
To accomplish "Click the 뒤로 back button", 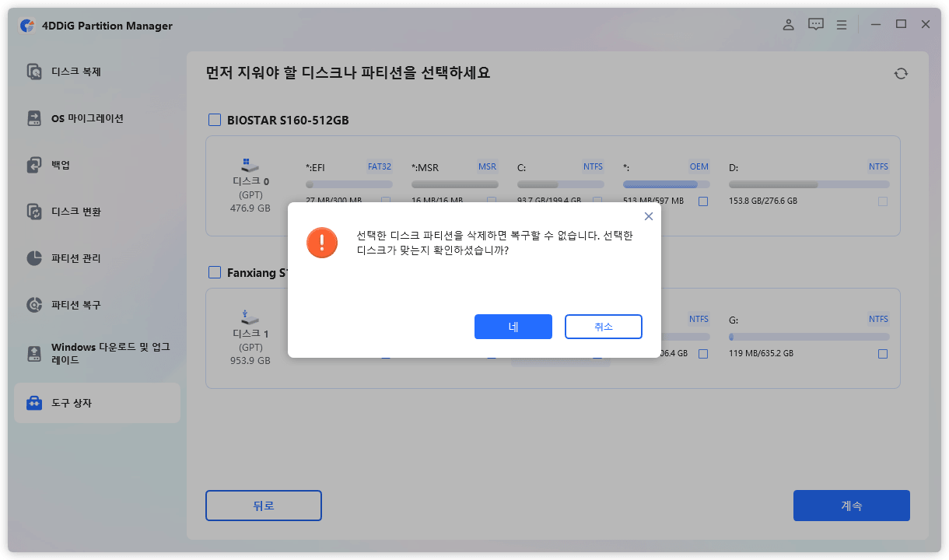I will click(x=264, y=506).
